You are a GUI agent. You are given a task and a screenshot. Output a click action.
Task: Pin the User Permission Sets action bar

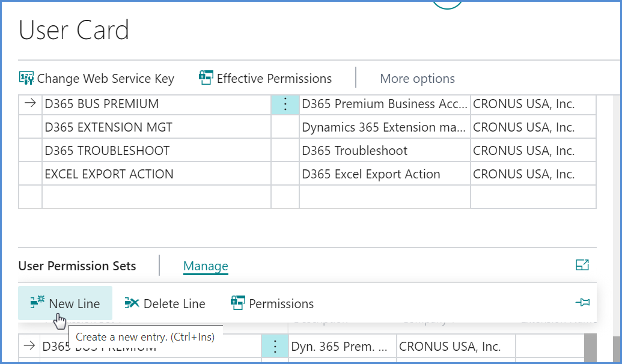(x=582, y=303)
